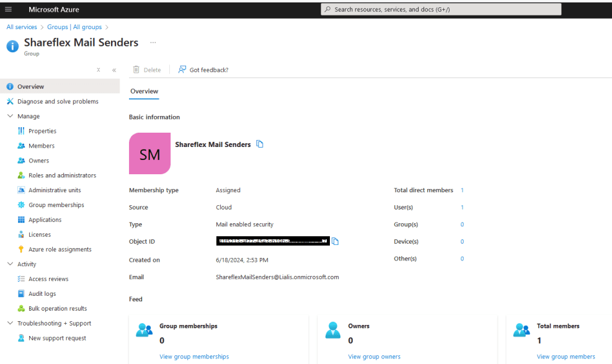Click the Group(s) count link

[462, 224]
